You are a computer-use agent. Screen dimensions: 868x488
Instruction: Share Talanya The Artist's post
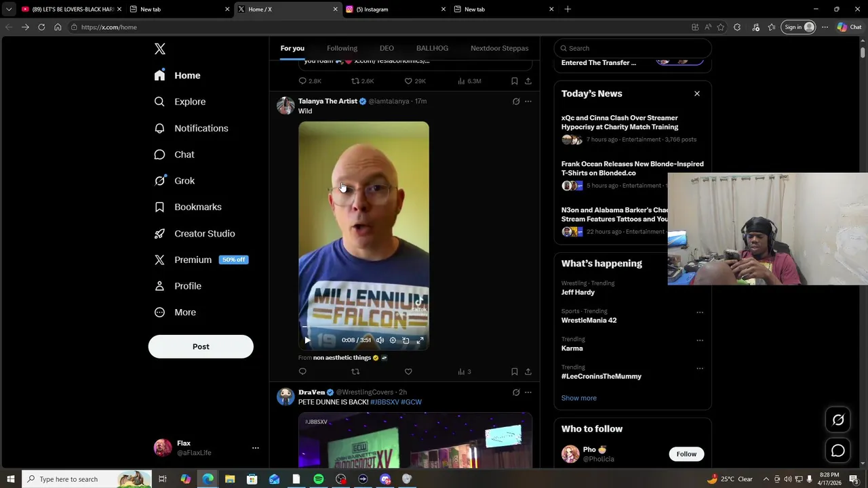click(x=528, y=371)
